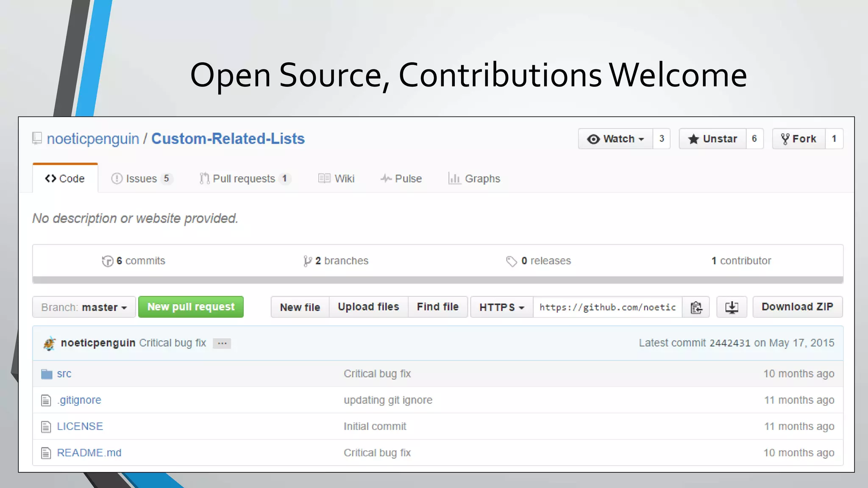Click the noeticpenguin avatar in commit bar
Image resolution: width=868 pixels, height=488 pixels.
[x=50, y=343]
